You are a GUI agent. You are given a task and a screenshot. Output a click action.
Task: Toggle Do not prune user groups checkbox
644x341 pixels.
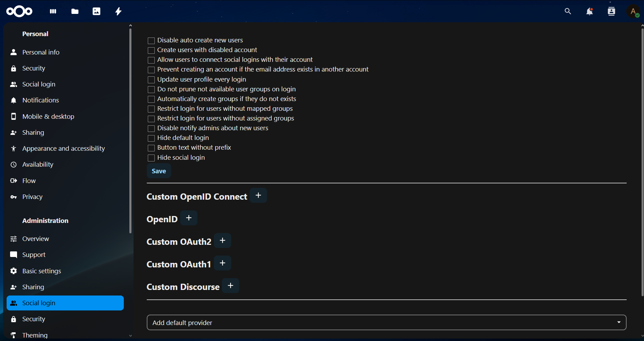[151, 90]
